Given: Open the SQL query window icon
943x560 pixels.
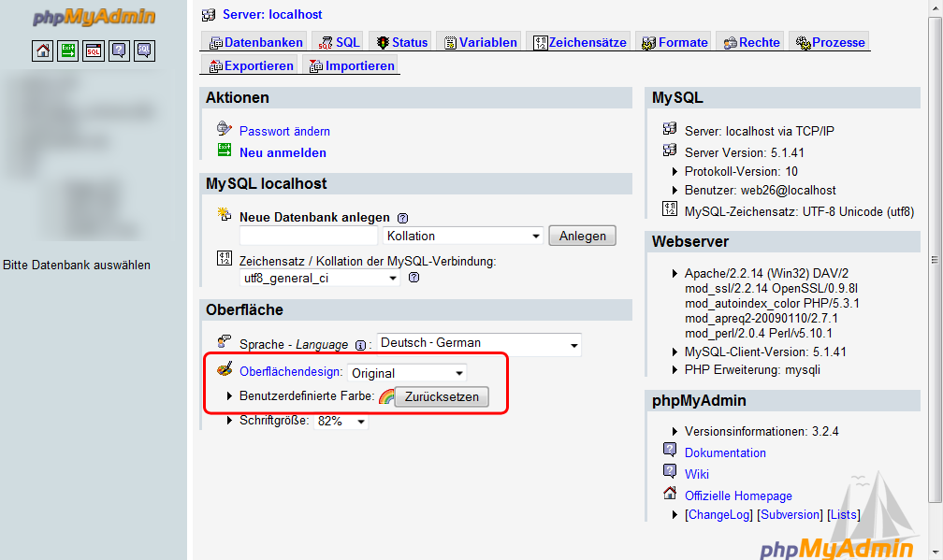Looking at the screenshot, I should point(94,51).
